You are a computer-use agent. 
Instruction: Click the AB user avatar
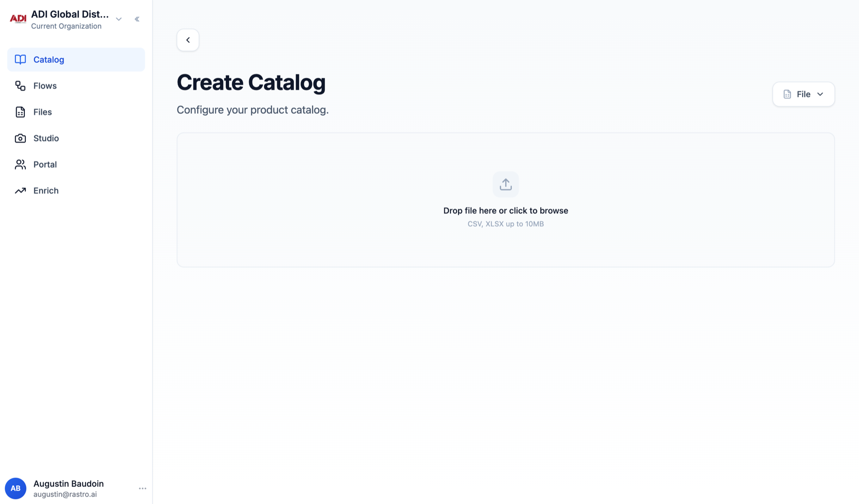coord(15,488)
